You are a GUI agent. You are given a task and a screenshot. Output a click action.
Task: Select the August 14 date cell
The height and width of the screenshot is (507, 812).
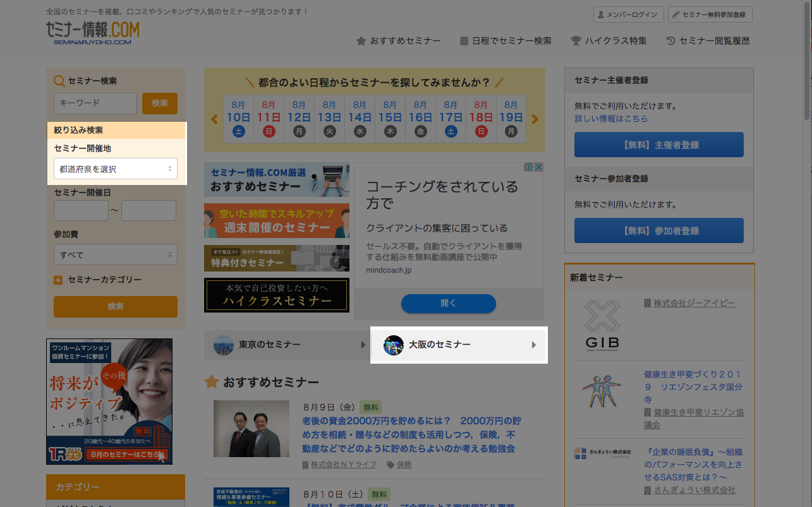click(360, 119)
